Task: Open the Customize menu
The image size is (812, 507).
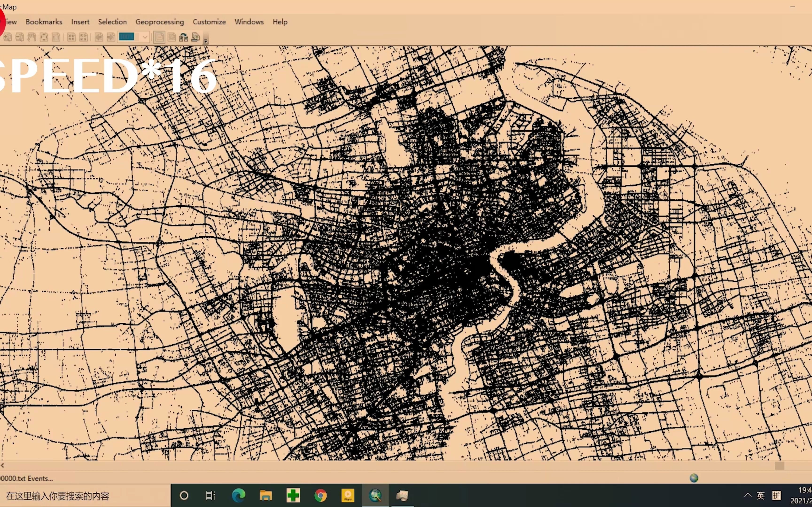Action: point(209,22)
